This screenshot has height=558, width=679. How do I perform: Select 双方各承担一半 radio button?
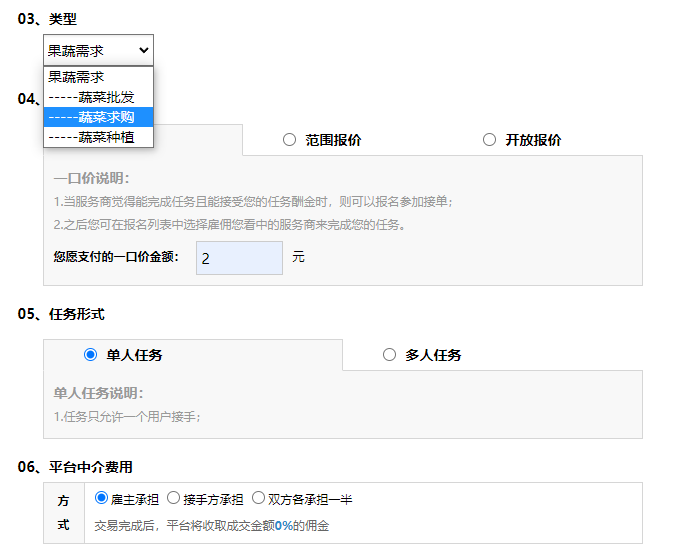click(258, 498)
